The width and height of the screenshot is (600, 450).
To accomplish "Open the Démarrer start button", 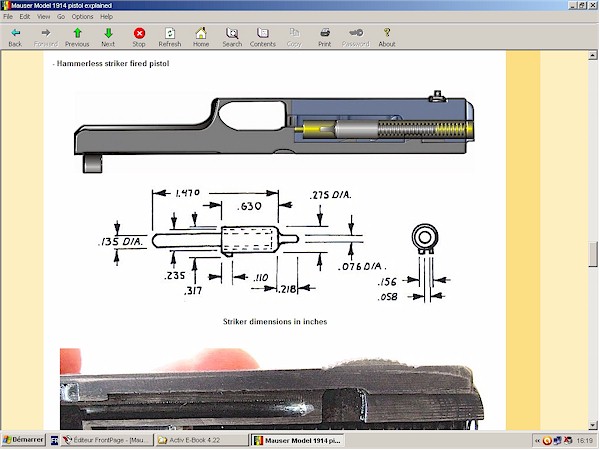I will click(x=23, y=440).
